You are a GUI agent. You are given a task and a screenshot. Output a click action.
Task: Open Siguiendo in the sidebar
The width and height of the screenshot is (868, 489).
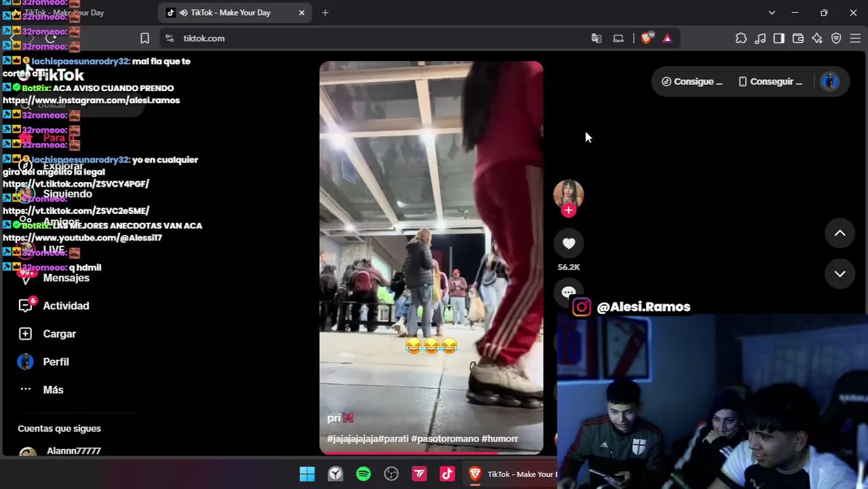pos(67,194)
